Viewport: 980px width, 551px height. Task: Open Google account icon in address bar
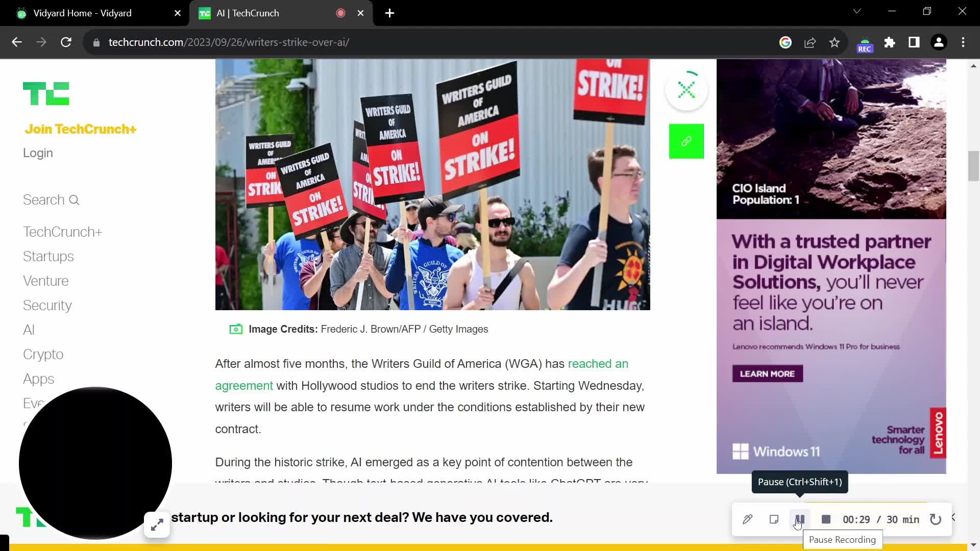click(786, 42)
